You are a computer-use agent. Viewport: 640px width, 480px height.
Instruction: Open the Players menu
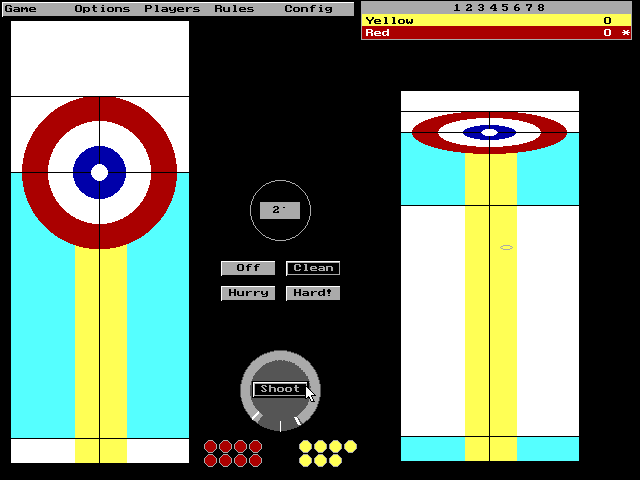pyautogui.click(x=172, y=9)
